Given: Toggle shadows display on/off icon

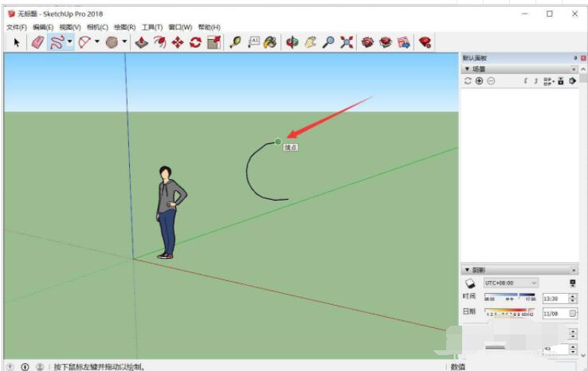Looking at the screenshot, I should (470, 283).
